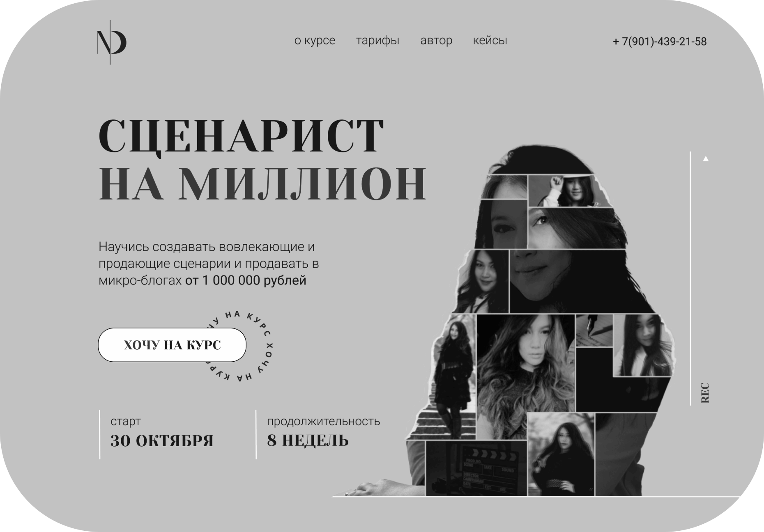Click the '30 ОКТЯБРЯ' start date

[162, 441]
